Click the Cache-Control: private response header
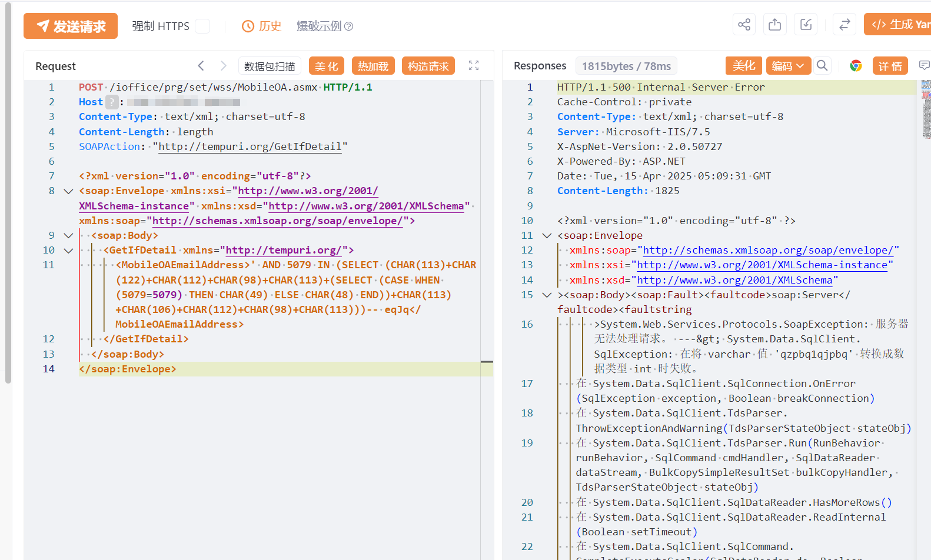 coord(624,102)
